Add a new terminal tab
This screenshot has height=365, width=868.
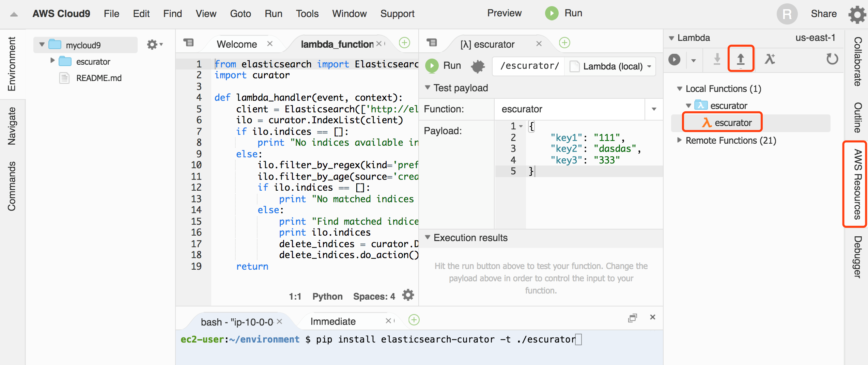click(414, 320)
